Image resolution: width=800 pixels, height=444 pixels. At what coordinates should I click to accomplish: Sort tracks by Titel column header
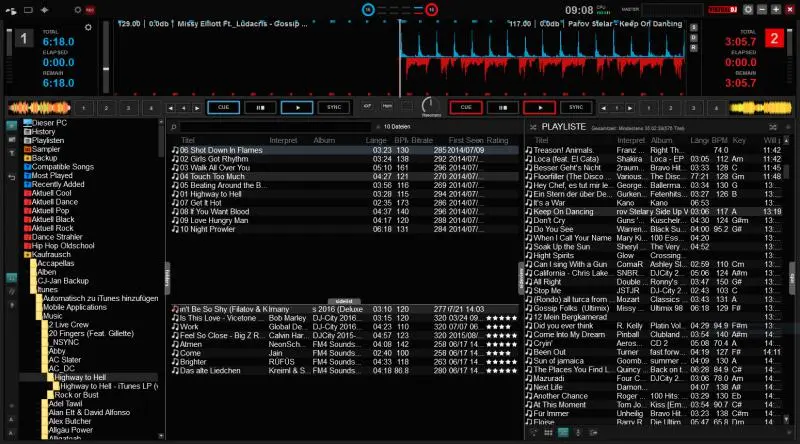click(187, 140)
